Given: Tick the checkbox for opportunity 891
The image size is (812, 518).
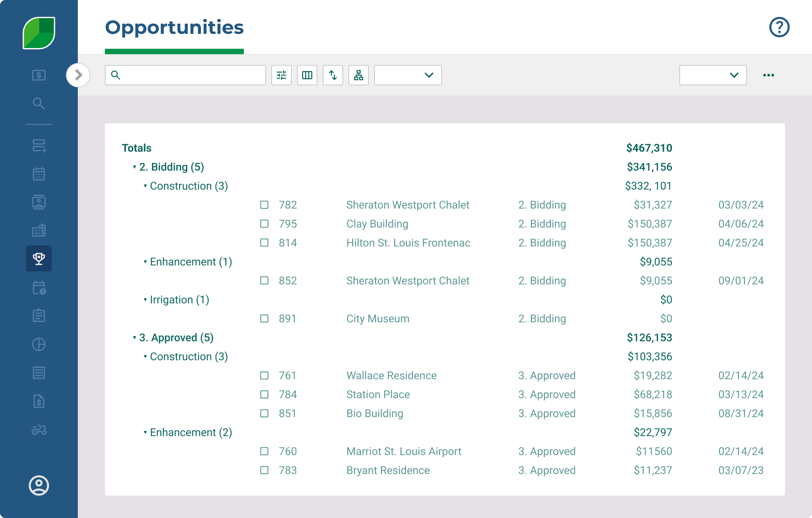Looking at the screenshot, I should [264, 319].
